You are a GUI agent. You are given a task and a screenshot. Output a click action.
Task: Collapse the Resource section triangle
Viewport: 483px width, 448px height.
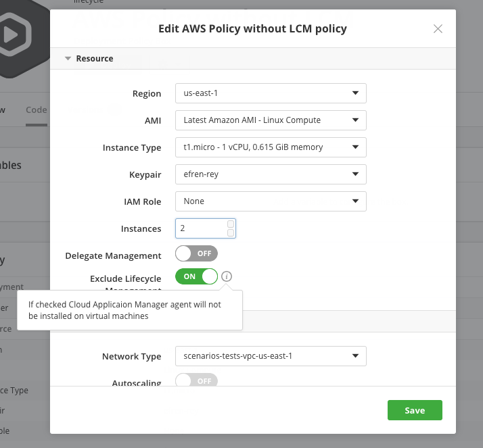(68, 59)
